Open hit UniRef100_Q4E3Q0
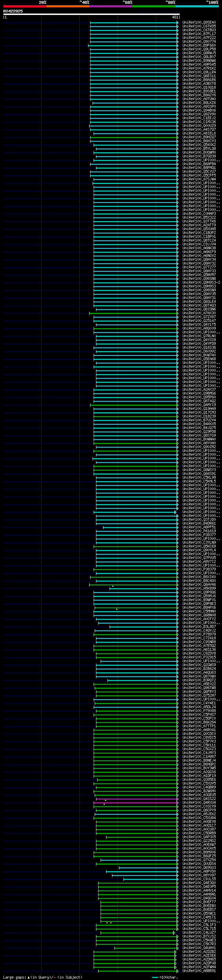Screen dimensions: 222x980 [199, 883]
